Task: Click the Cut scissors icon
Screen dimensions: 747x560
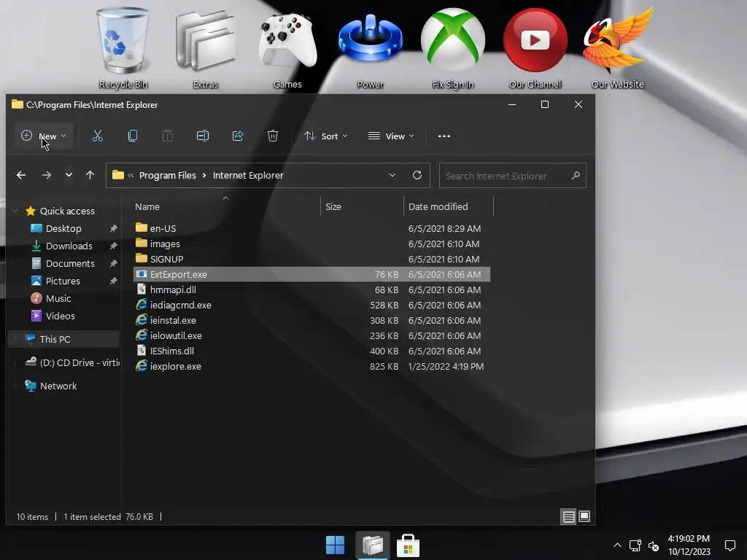Action: pyautogui.click(x=98, y=136)
